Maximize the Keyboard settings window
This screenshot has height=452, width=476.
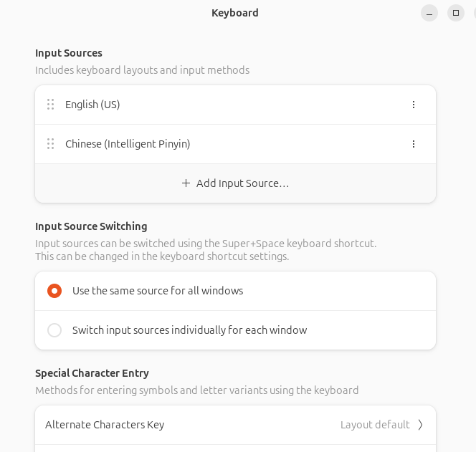pos(456,13)
